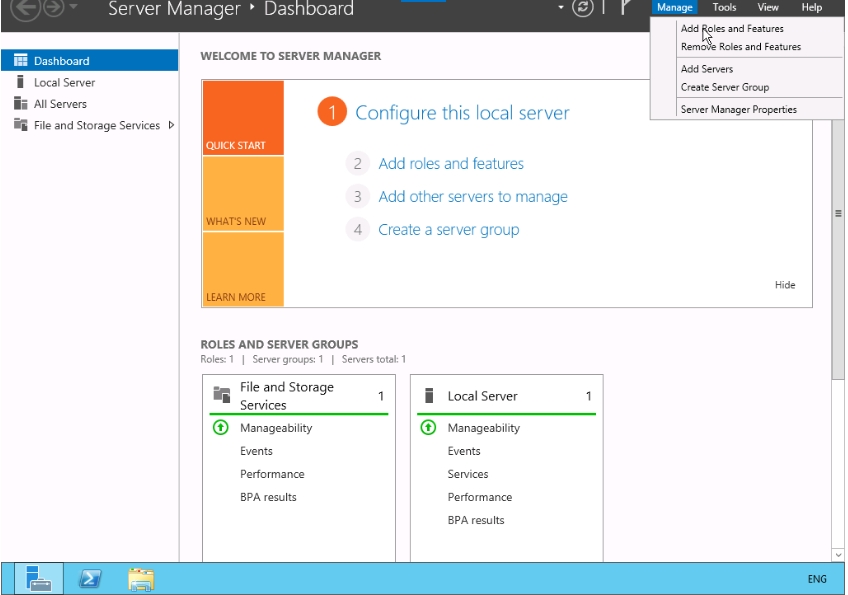Select Add Roles and Features menu item
The width and height of the screenshot is (848, 595).
pos(732,29)
